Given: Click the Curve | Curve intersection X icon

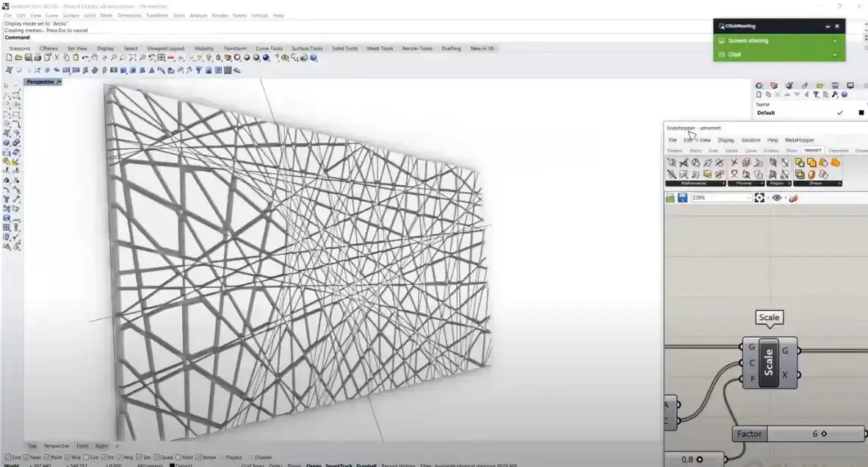Looking at the screenshot, I should click(734, 163).
